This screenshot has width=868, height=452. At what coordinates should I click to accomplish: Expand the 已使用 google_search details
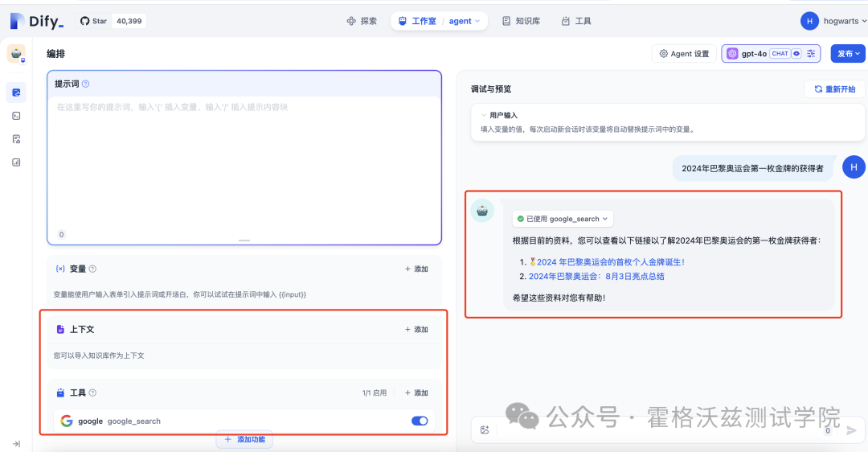coord(563,219)
